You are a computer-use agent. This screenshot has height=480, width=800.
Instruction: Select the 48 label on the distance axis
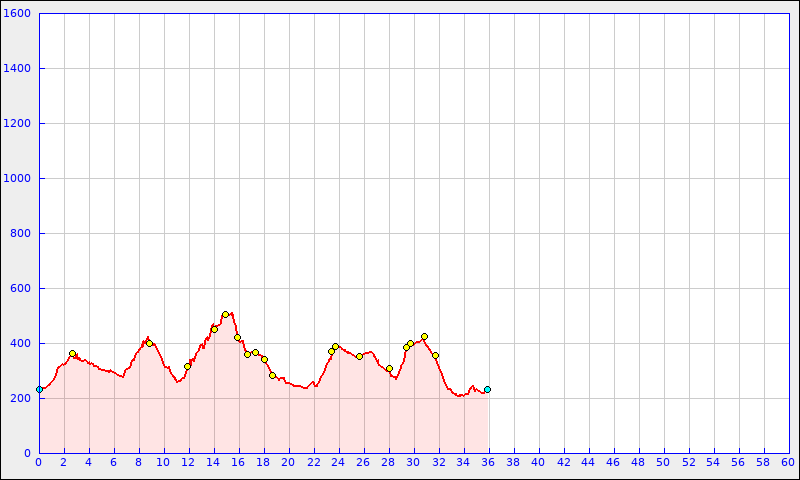(x=638, y=462)
